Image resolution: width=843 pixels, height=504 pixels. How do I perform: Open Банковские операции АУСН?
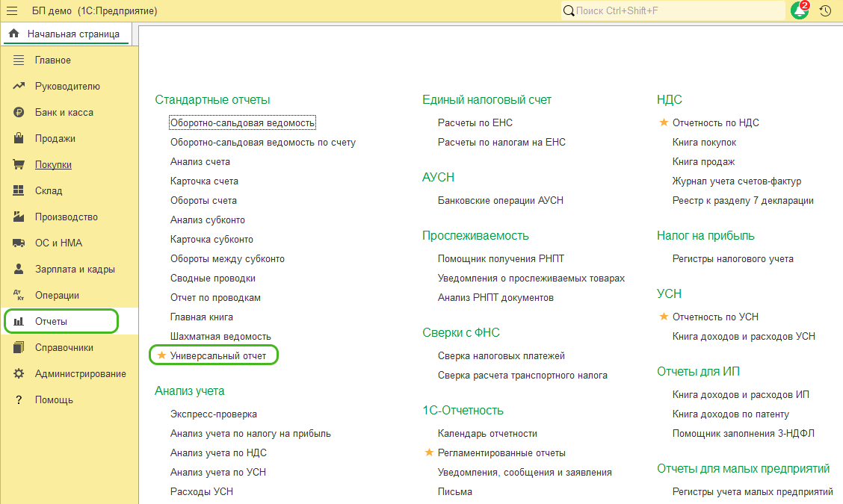point(501,200)
